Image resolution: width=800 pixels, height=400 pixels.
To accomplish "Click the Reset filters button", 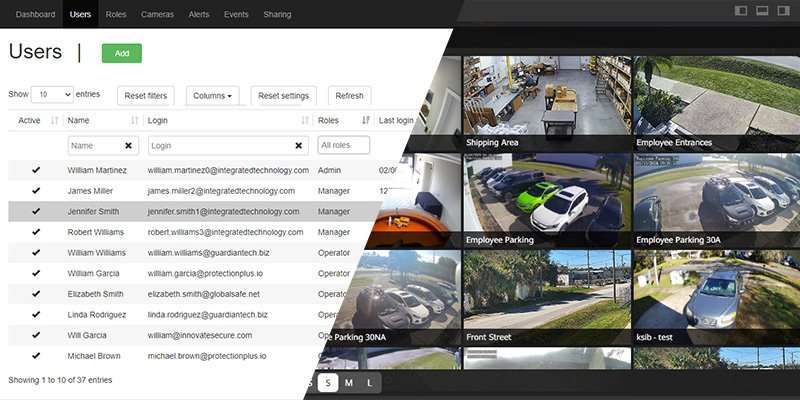I will [x=146, y=96].
